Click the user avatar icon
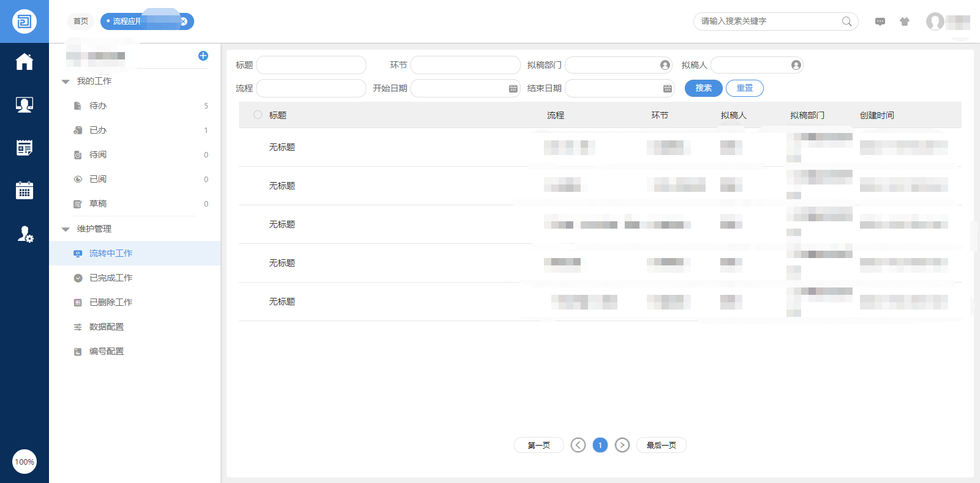 tap(935, 21)
